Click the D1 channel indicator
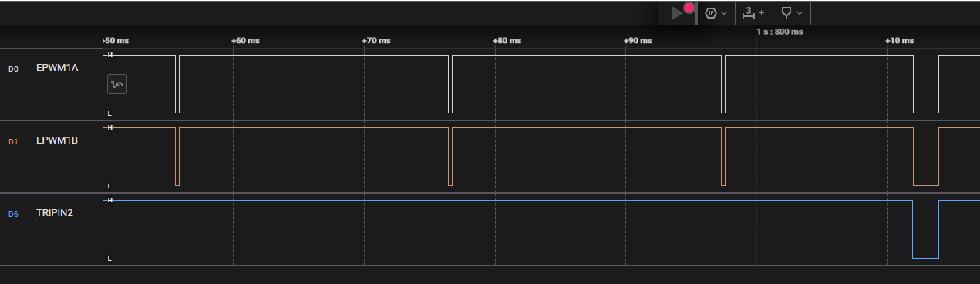This screenshot has height=284, width=980. (13, 141)
